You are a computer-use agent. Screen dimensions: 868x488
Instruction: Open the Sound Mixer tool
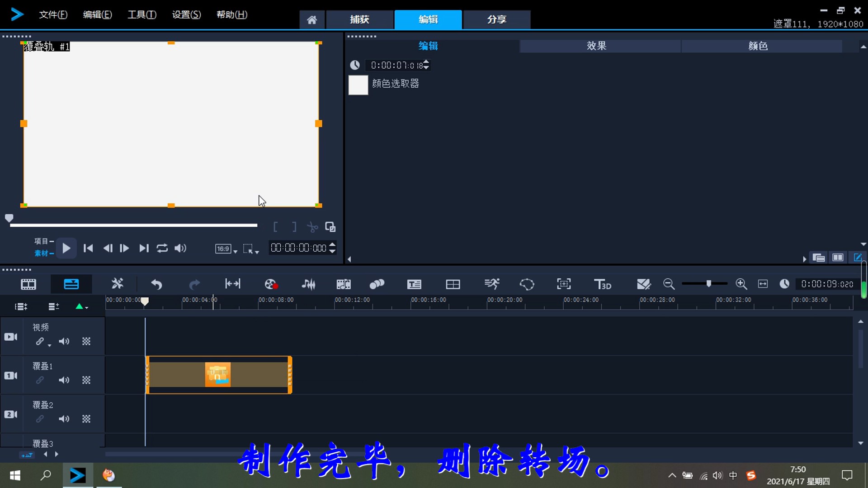point(309,284)
